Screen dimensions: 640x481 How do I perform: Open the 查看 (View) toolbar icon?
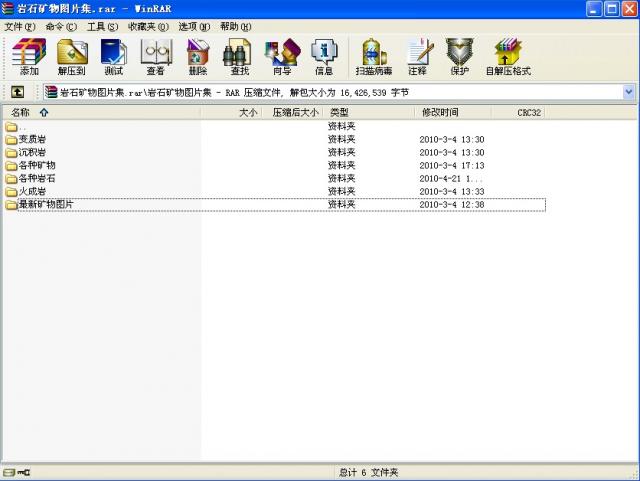tap(155, 57)
